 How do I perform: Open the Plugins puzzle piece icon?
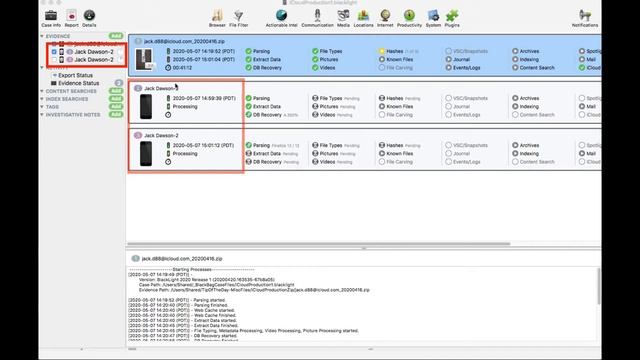click(x=452, y=16)
